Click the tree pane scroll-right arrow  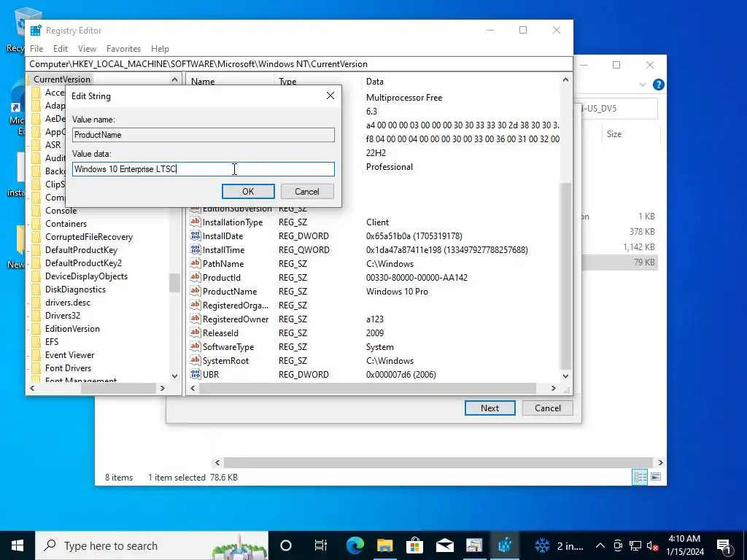point(163,389)
